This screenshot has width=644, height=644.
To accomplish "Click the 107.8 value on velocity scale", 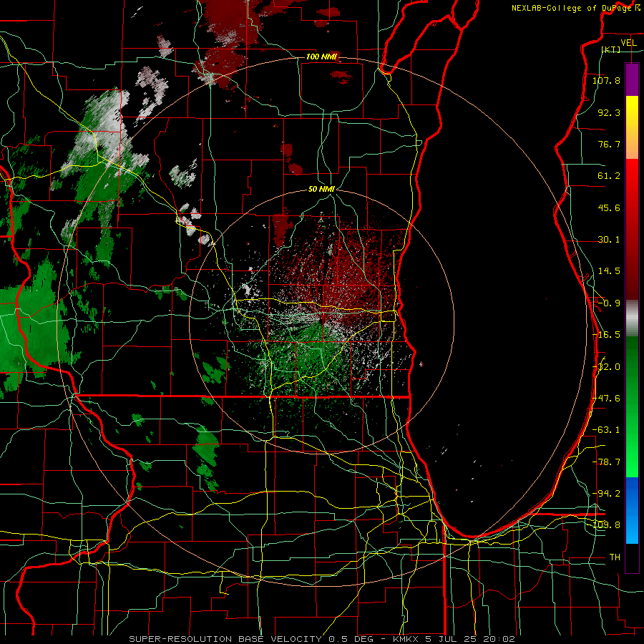I will point(606,80).
